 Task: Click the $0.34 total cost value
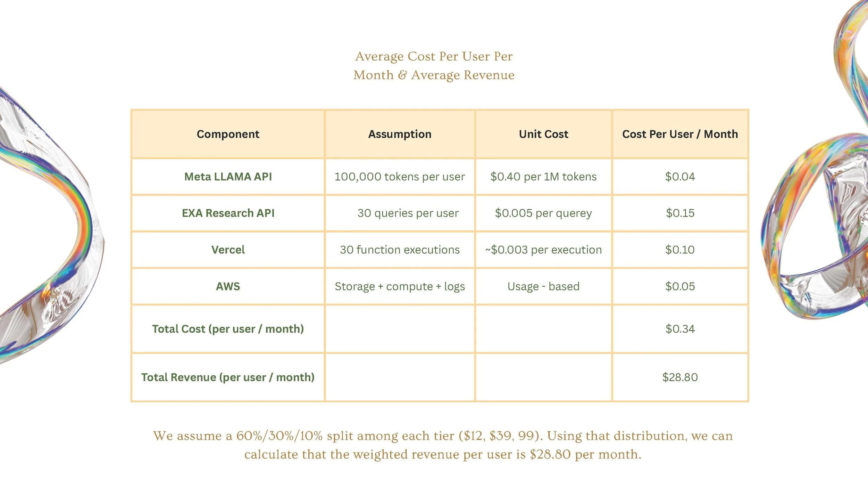680,329
